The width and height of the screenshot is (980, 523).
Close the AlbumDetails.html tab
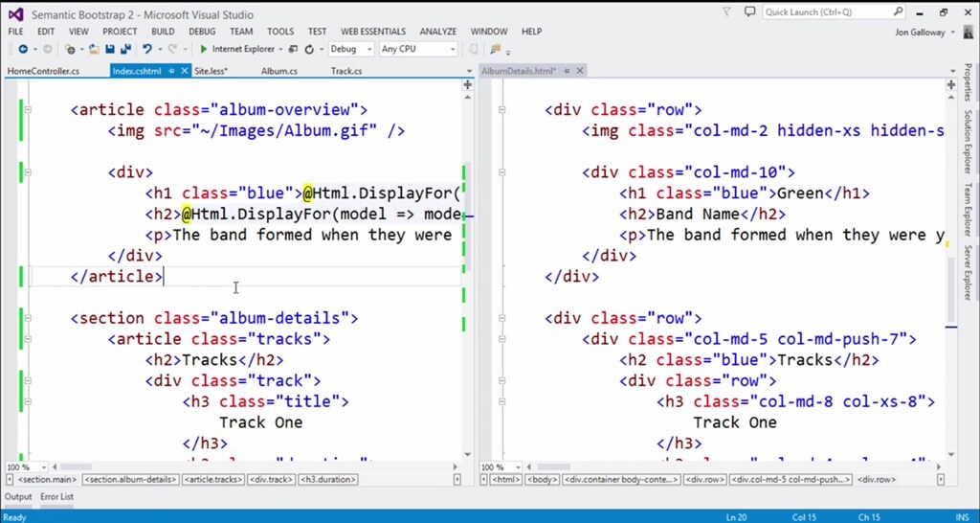click(x=580, y=71)
